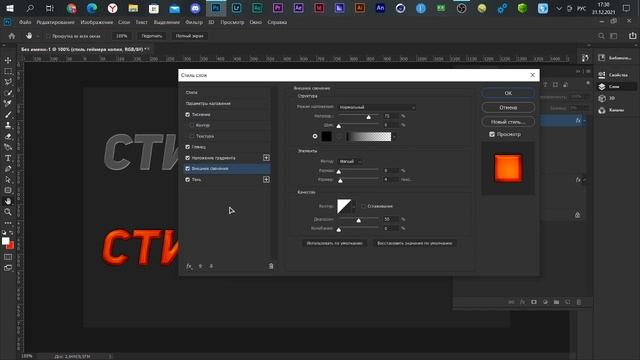
Task: Open the Изображение menu
Action: [97, 22]
